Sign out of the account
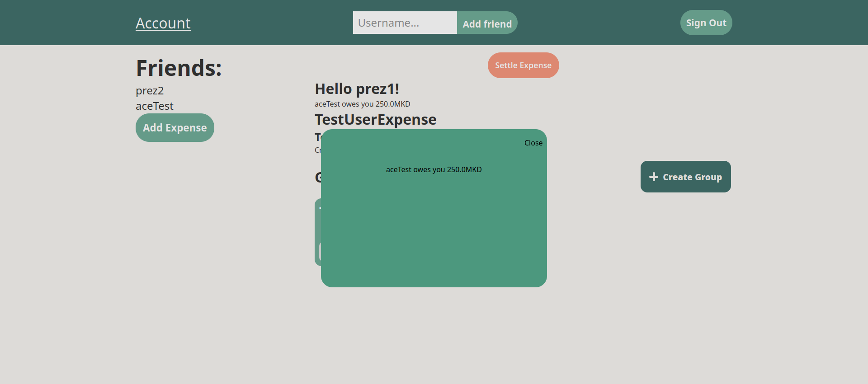Image resolution: width=868 pixels, height=384 pixels. click(706, 23)
